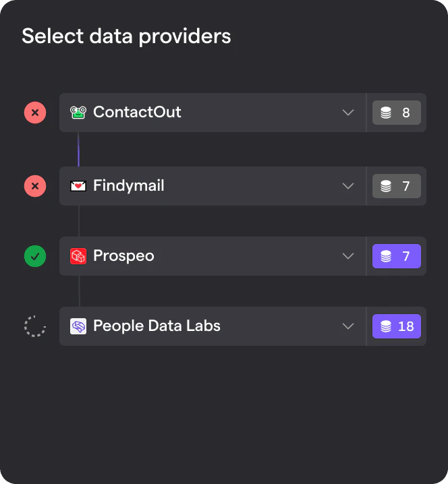Expand the ContactOut dropdown chevron
448x484 pixels.
[x=348, y=113]
